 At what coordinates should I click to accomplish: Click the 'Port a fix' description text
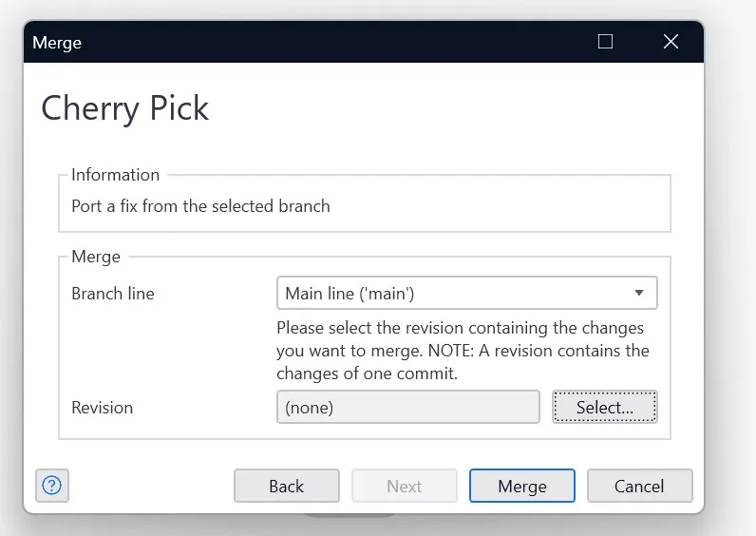coord(200,205)
